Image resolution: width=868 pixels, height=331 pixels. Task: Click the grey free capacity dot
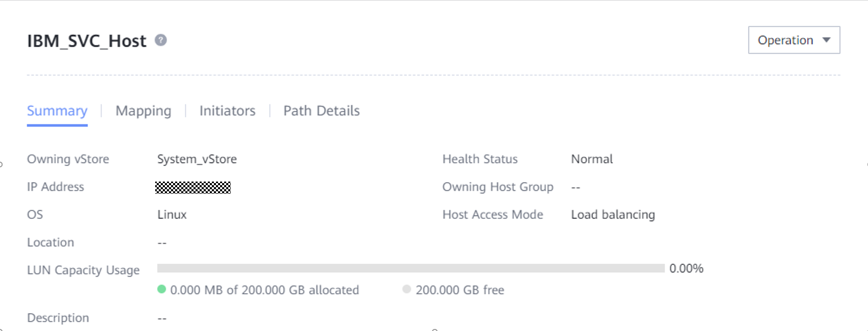pyautogui.click(x=406, y=289)
